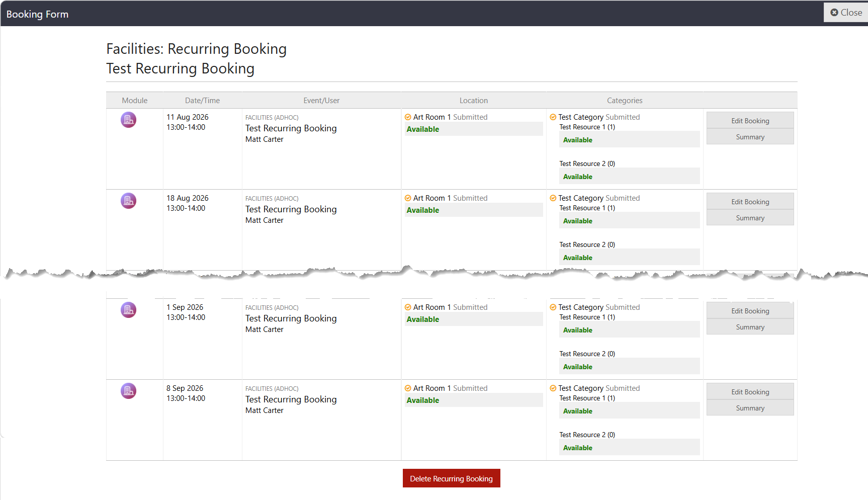Click the time 13:00-14:00 in 1 Sep row
868x500 pixels.
pos(186,317)
